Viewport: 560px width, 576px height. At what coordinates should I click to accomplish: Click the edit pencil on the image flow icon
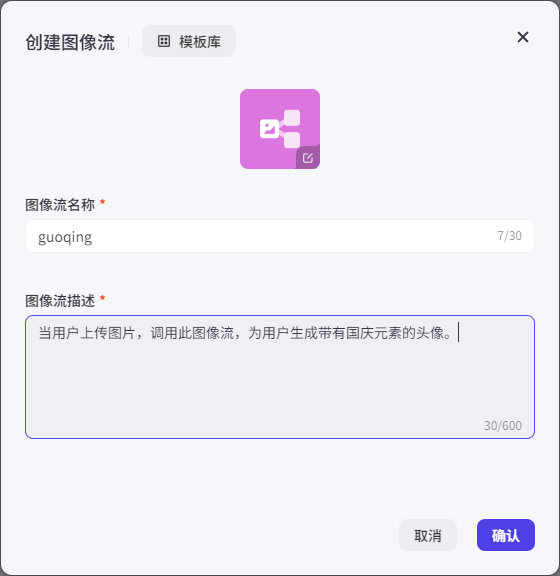click(308, 158)
